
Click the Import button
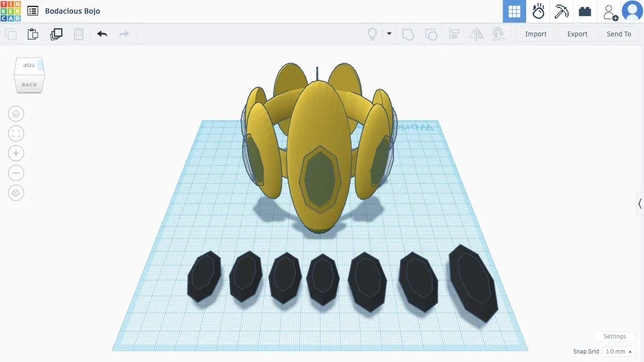tap(536, 34)
